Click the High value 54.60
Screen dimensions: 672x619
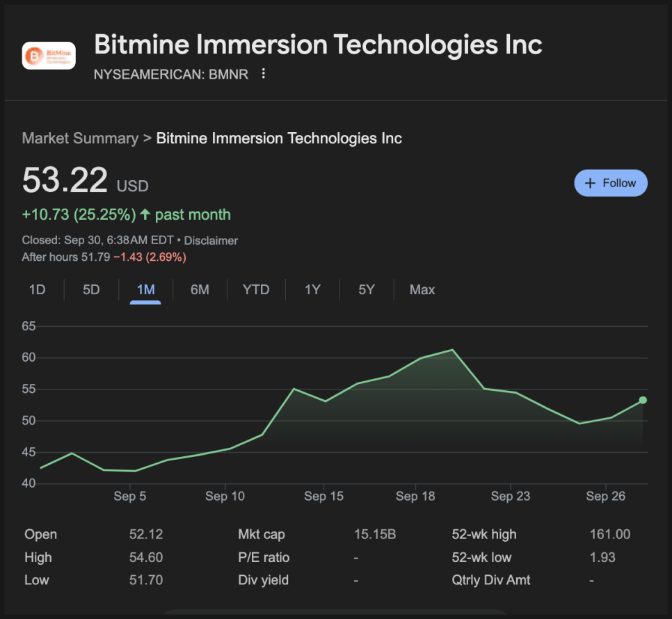point(146,557)
